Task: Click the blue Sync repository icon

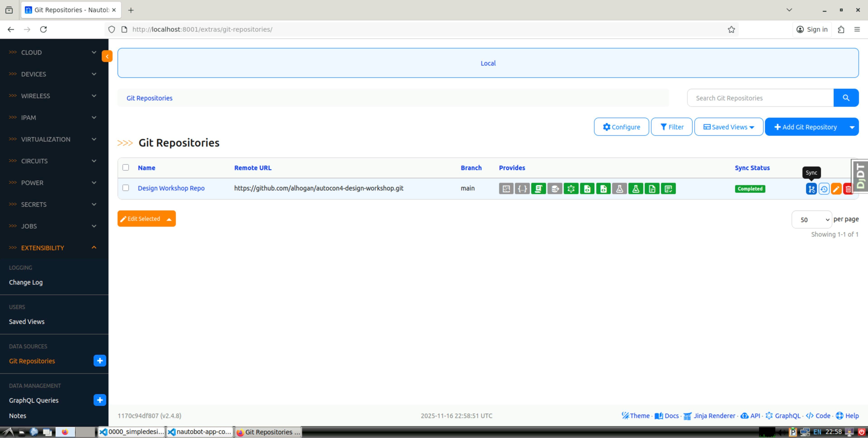Action: click(811, 189)
